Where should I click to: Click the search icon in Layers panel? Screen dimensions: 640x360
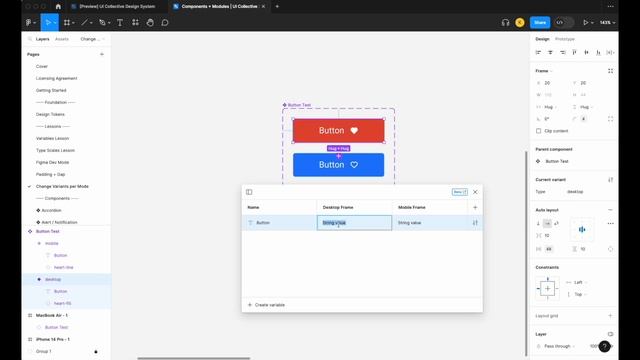point(30,39)
